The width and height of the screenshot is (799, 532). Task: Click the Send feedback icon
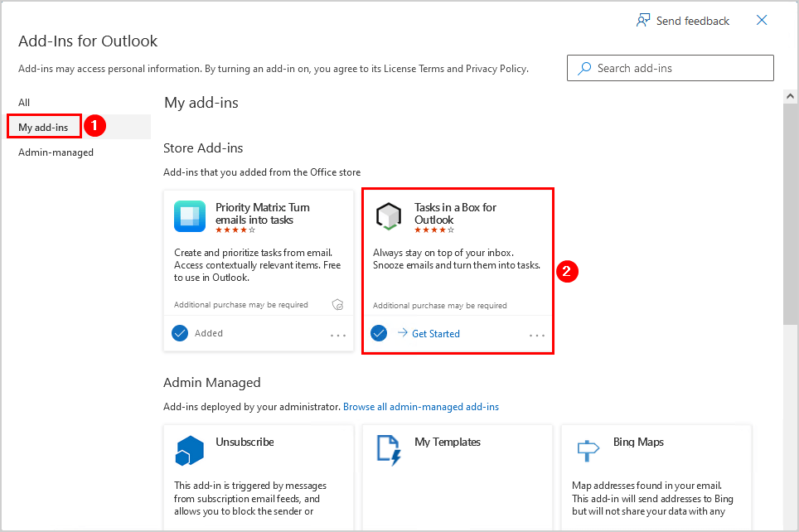(643, 21)
